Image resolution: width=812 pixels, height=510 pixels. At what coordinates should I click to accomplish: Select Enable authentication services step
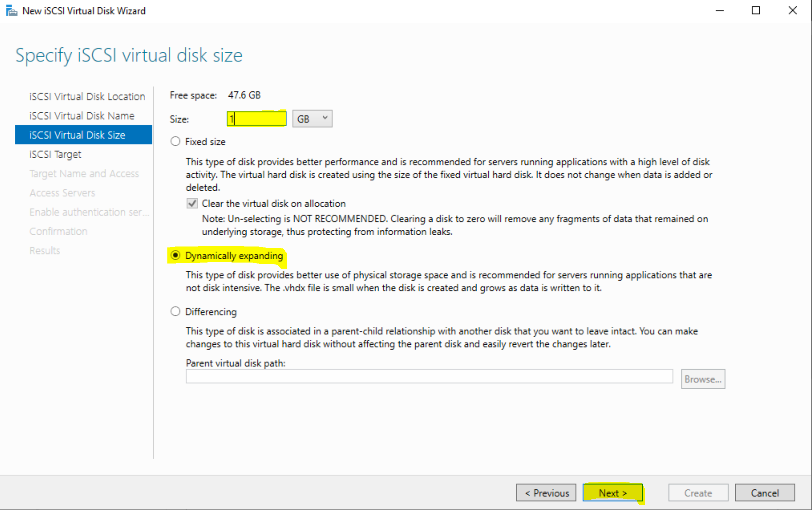click(x=89, y=212)
